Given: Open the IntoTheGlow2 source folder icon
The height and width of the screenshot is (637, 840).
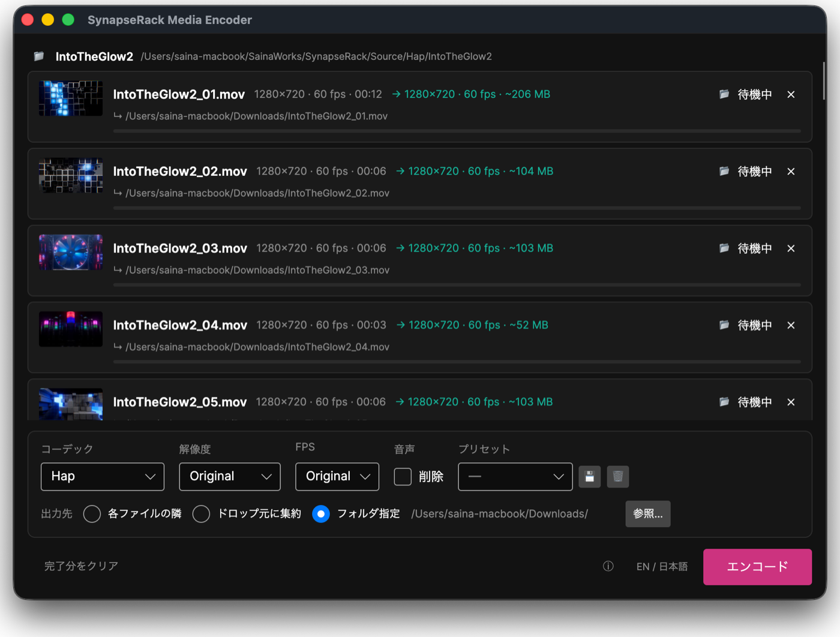Looking at the screenshot, I should [x=39, y=56].
